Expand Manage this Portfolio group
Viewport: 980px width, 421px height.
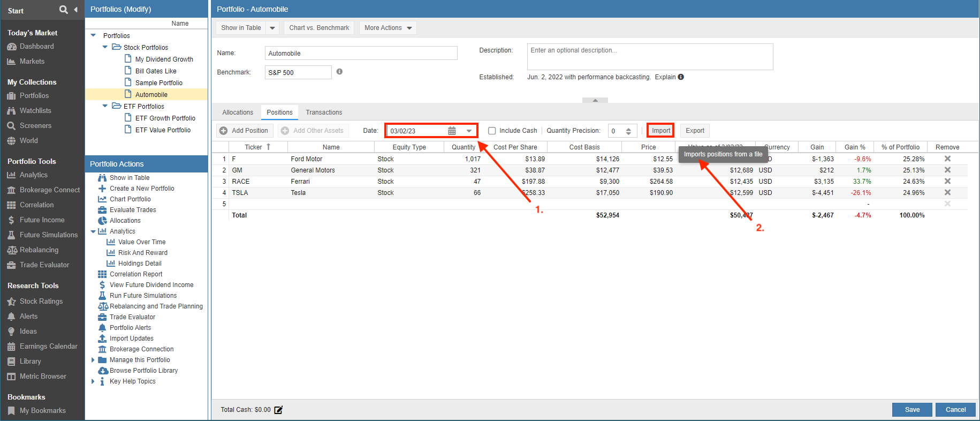coord(93,360)
